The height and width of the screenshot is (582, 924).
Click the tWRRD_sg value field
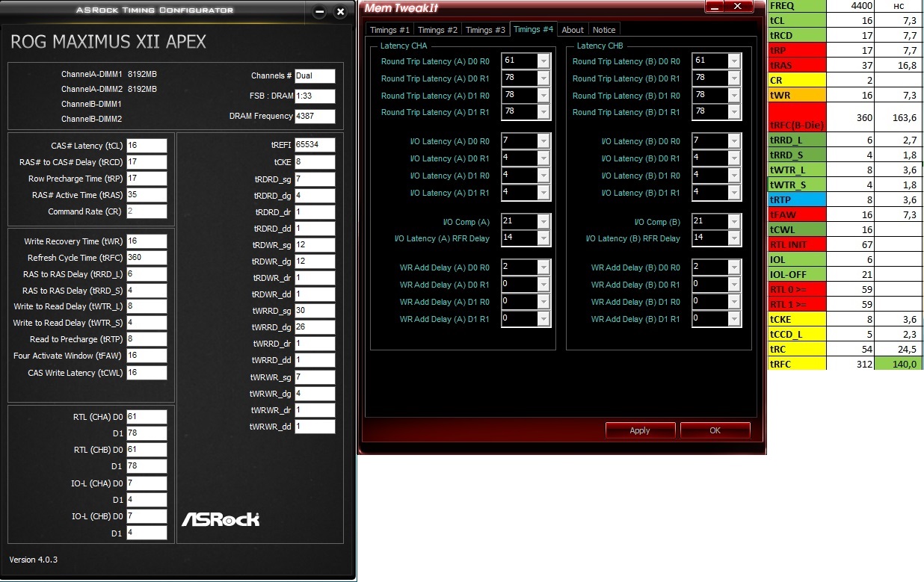tap(315, 311)
